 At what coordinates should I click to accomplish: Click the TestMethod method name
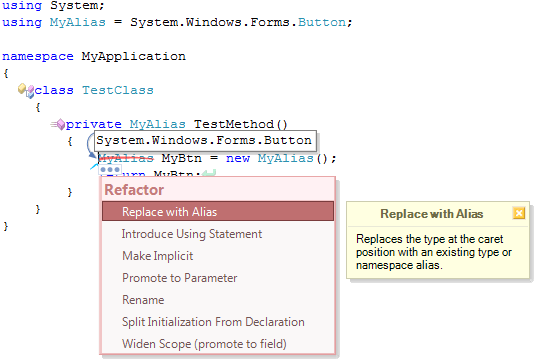click(x=234, y=124)
